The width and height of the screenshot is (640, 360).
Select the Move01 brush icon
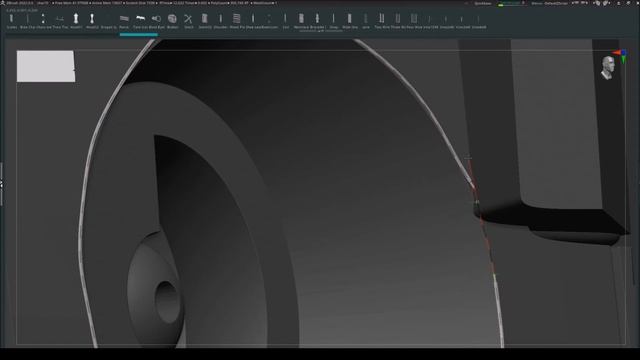[76, 19]
